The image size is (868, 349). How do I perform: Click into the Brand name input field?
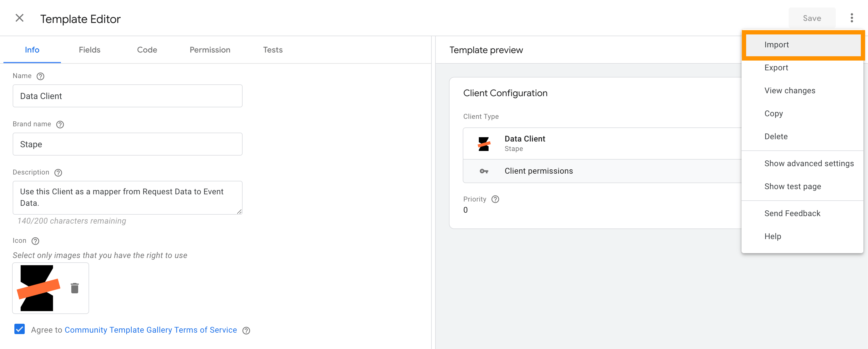[127, 144]
